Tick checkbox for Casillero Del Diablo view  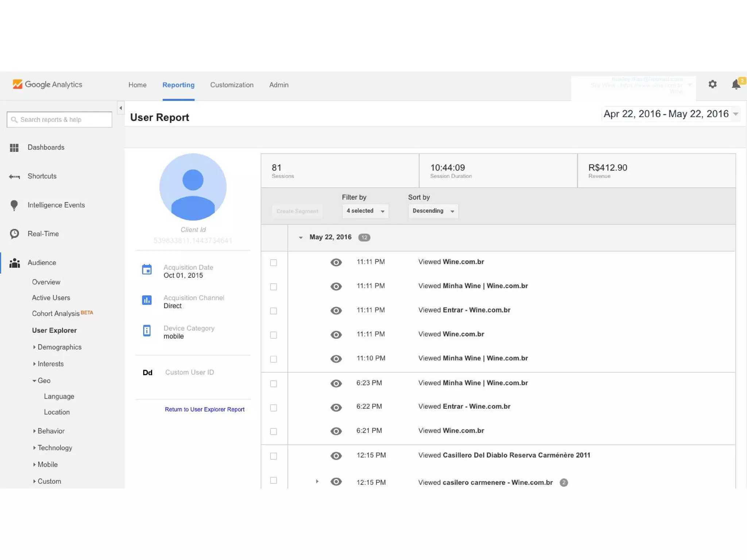pyautogui.click(x=273, y=456)
